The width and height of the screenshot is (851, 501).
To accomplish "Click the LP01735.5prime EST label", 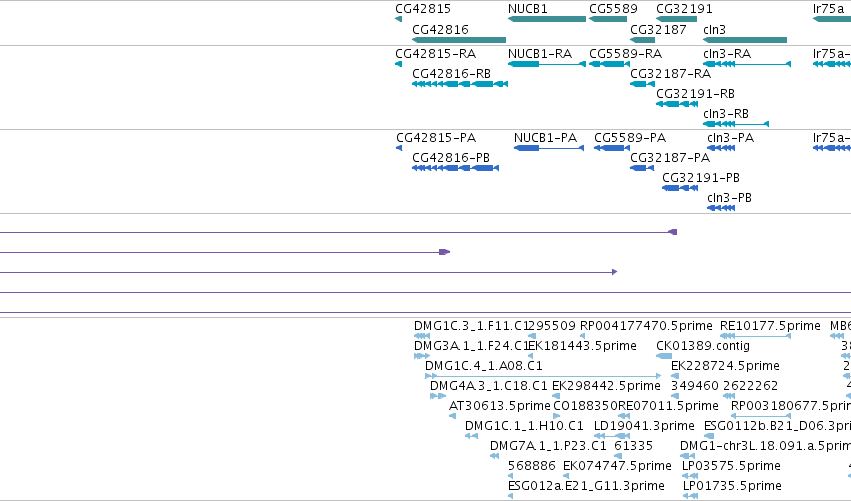I will coord(732,485).
